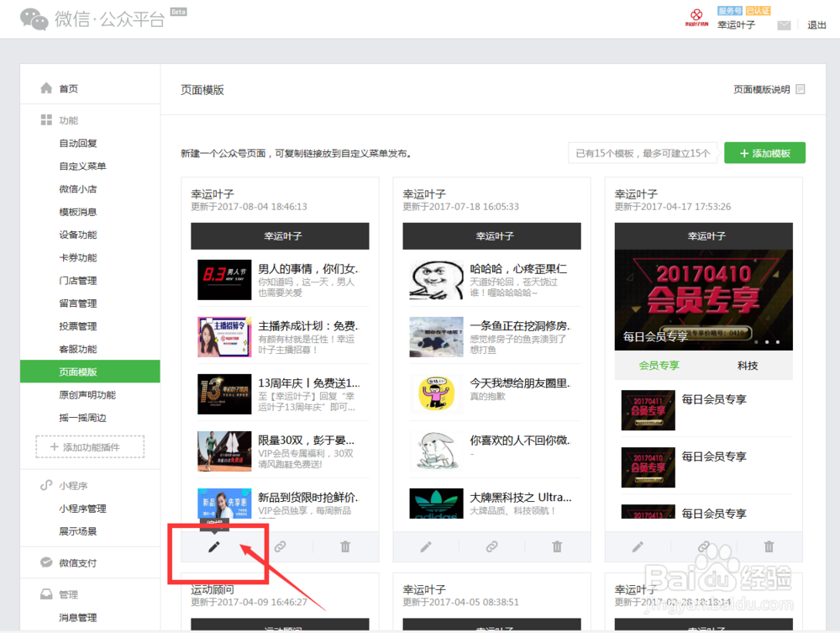Click the 20170410 会员专享 banner image
The width and height of the screenshot is (840, 633).
pyautogui.click(x=703, y=300)
